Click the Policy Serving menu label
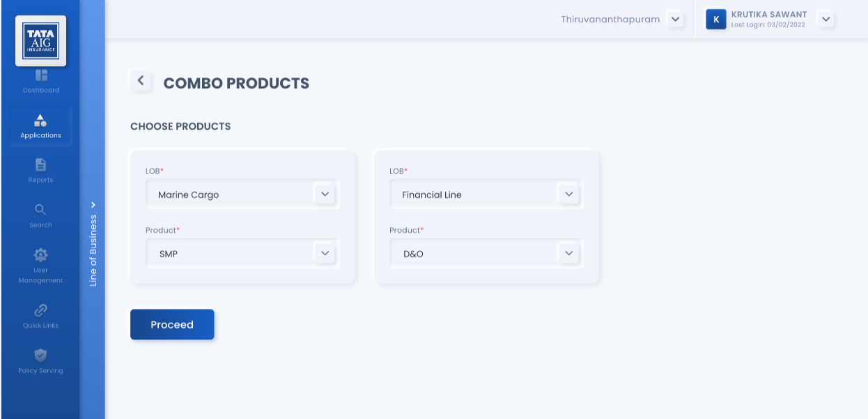 click(40, 371)
